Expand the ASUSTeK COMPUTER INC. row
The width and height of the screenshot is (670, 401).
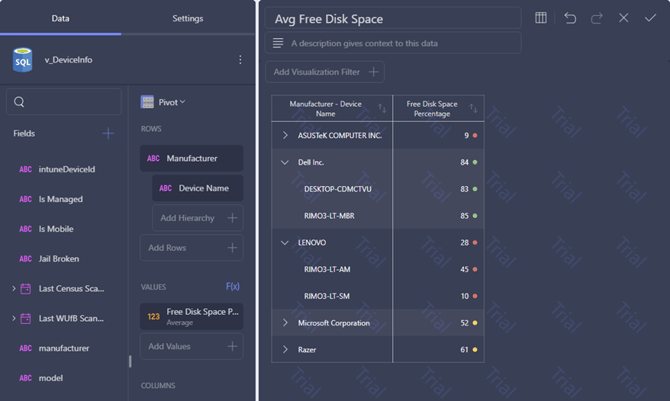(285, 136)
